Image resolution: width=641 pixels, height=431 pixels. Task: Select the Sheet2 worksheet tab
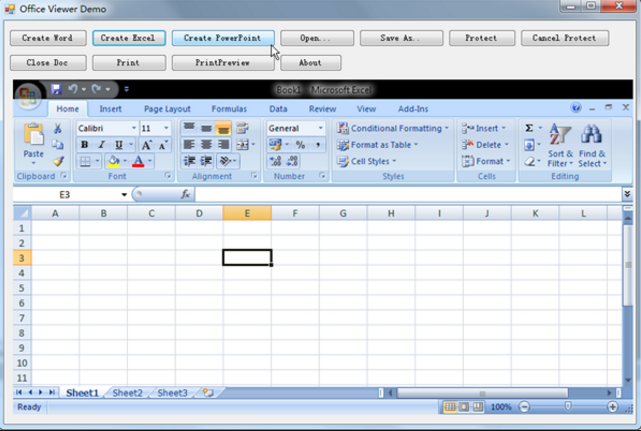pos(128,393)
